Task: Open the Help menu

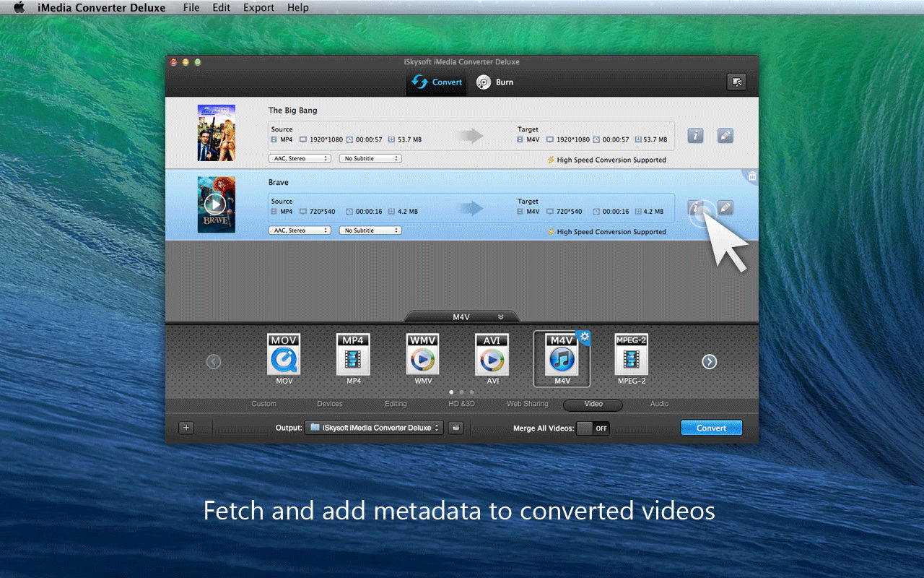Action: (297, 8)
